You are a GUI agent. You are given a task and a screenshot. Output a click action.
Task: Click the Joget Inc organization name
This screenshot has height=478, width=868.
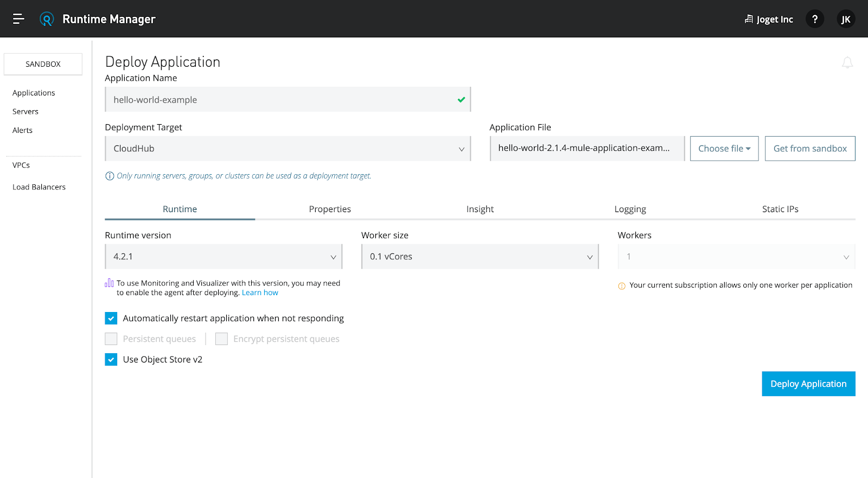pos(775,20)
